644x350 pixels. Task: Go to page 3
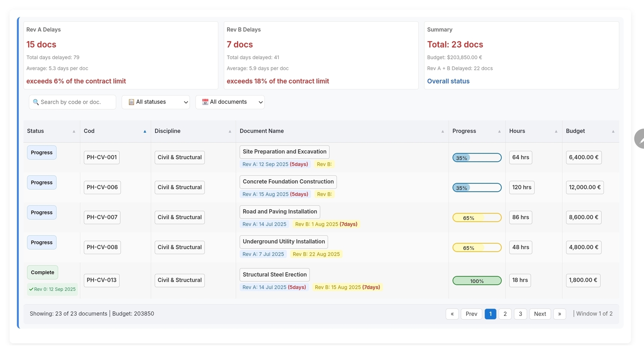click(520, 314)
